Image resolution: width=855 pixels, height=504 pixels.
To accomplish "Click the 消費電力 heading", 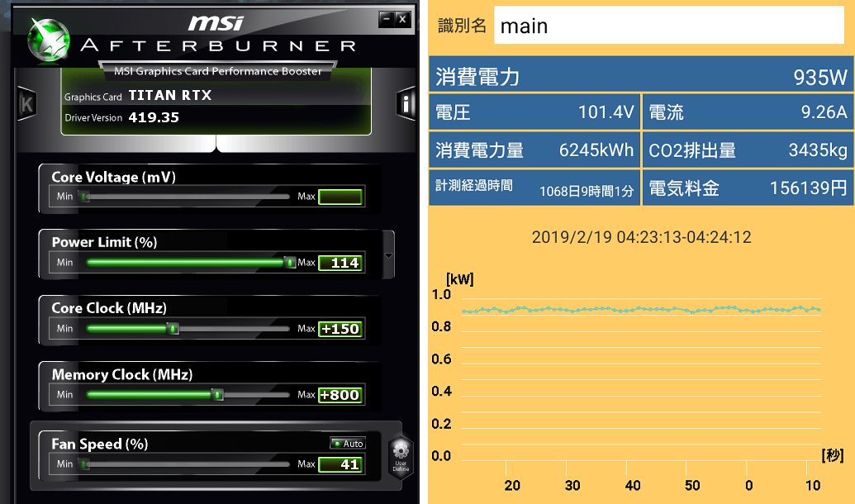I will pos(477,77).
